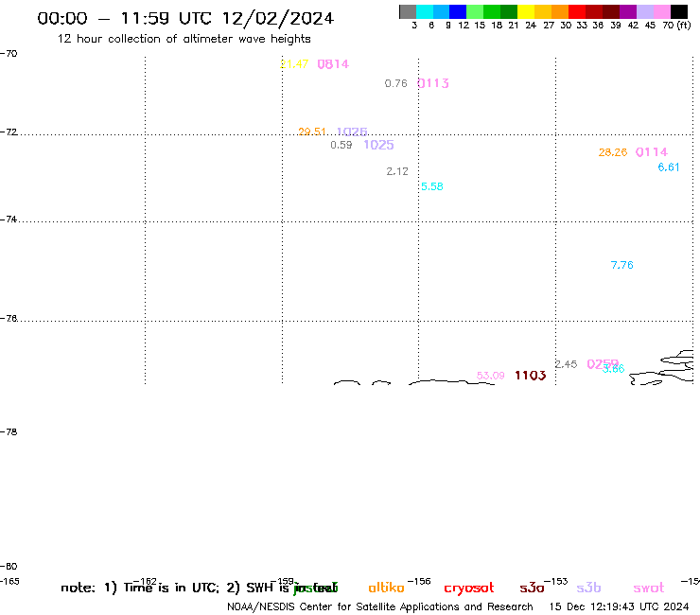700x615 pixels.
Task: Click the cyan swatch in the color legend
Action: pyautogui.click(x=425, y=12)
